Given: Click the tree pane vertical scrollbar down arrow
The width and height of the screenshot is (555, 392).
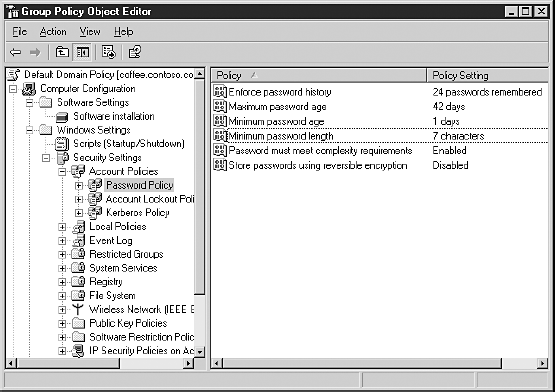Looking at the screenshot, I should 200,352.
